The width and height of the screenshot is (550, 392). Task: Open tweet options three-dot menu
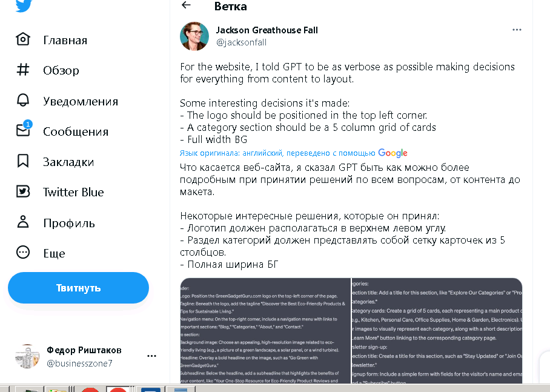[x=517, y=30]
